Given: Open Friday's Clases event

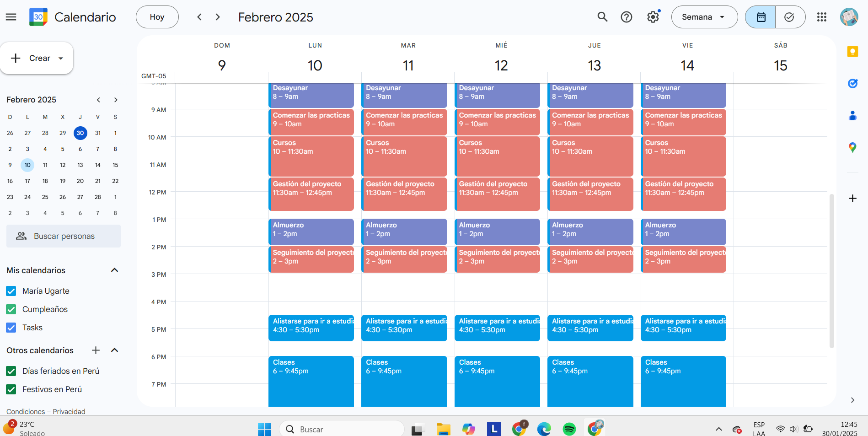Looking at the screenshot, I should [683, 381].
